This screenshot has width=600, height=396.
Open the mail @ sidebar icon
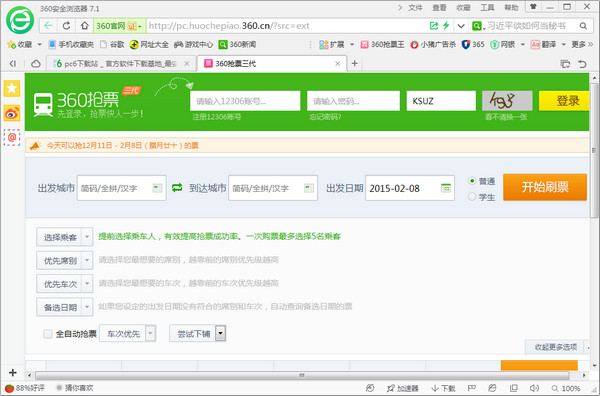(x=12, y=137)
